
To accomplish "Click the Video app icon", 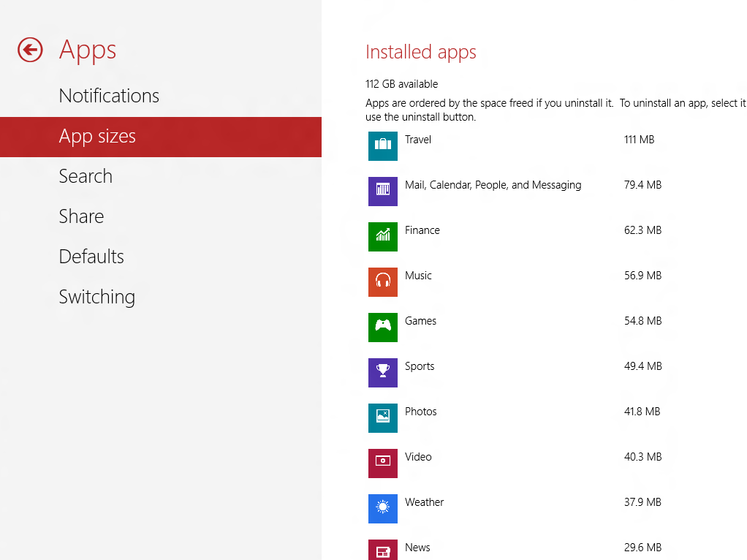I will (382, 463).
